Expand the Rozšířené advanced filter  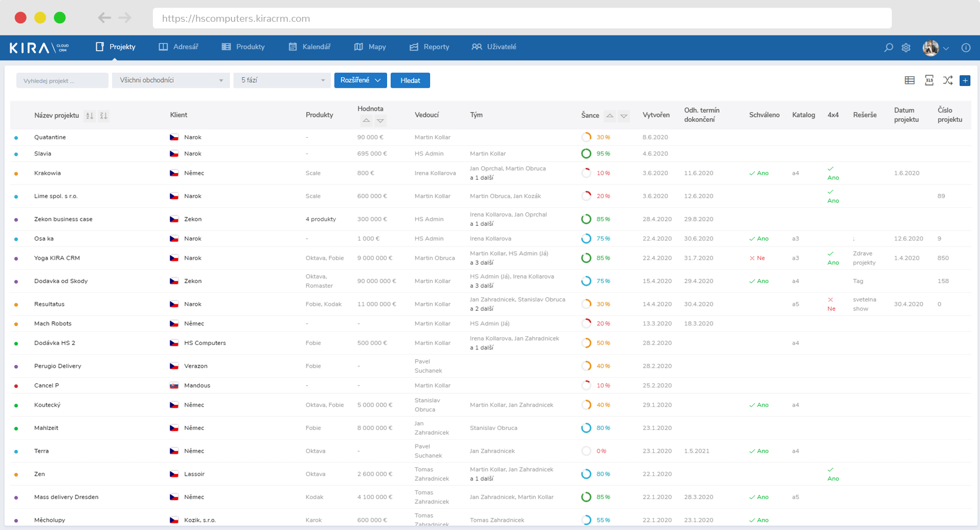pyautogui.click(x=360, y=80)
